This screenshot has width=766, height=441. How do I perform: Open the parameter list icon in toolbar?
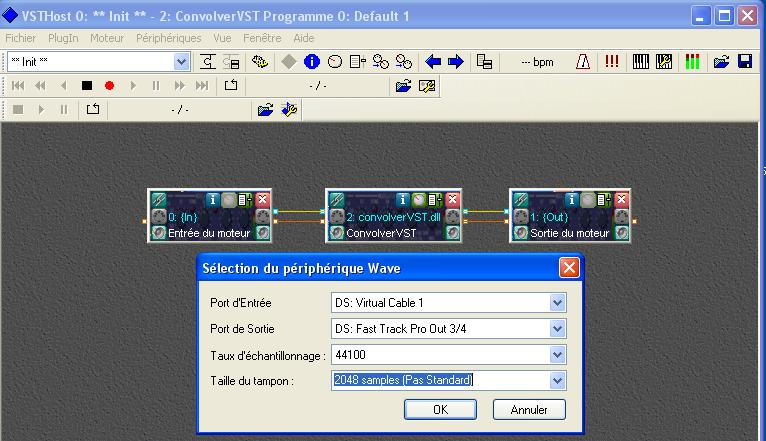click(x=358, y=62)
